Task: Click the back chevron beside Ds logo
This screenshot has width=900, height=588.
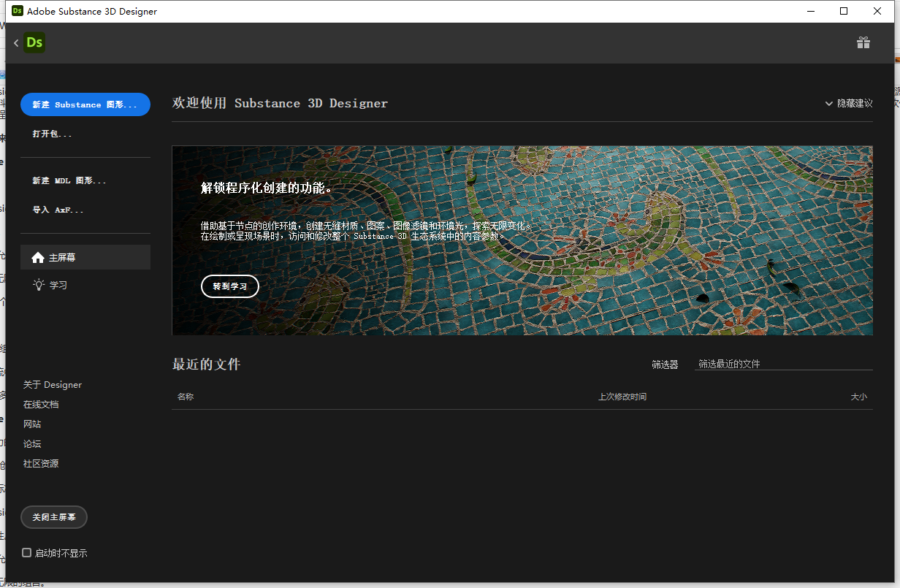Action: tap(16, 43)
